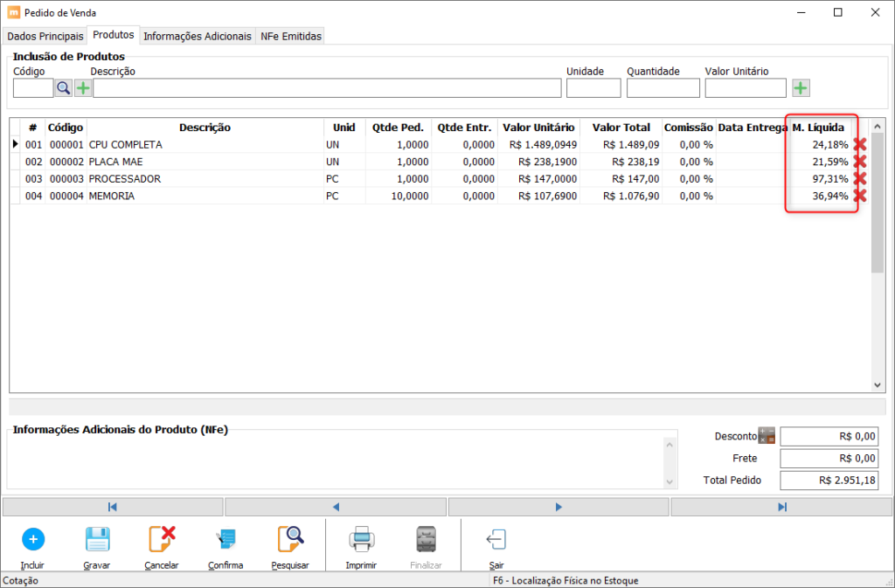
Task: Open NFe Emitidas tab
Action: pyautogui.click(x=290, y=36)
